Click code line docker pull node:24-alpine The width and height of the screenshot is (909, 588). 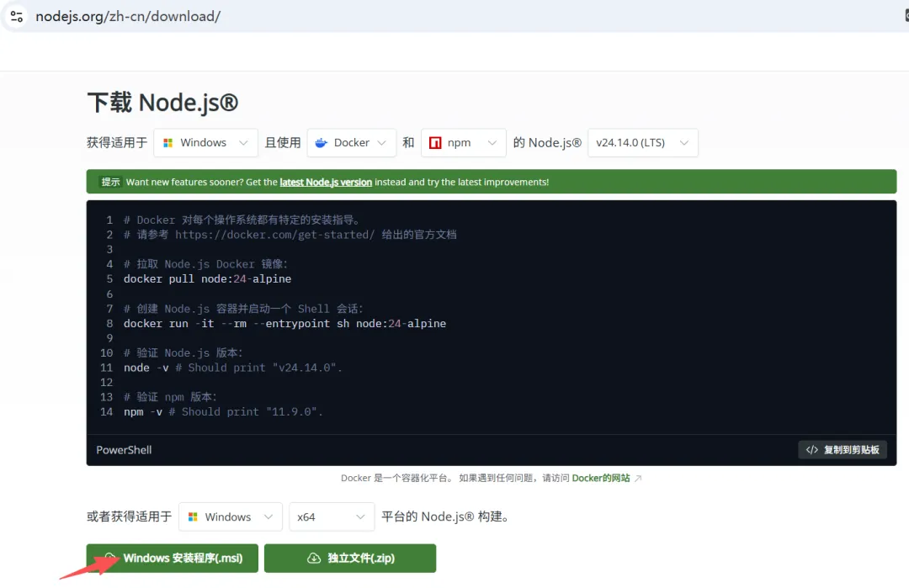tap(208, 278)
